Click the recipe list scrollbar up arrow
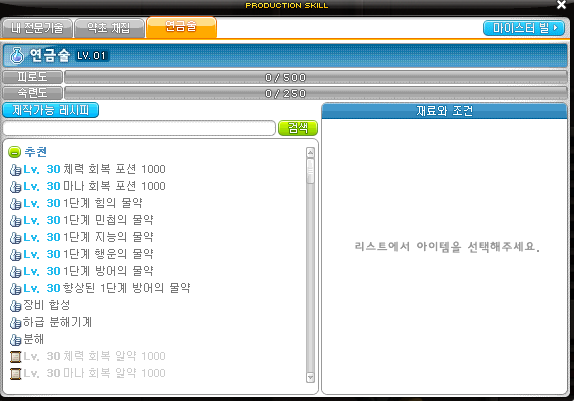 click(310, 152)
